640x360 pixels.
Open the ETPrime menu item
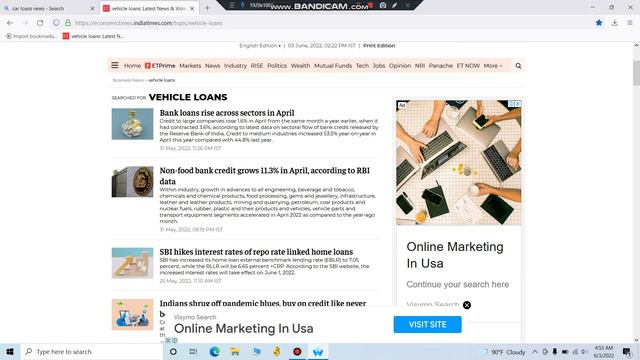[160, 66]
